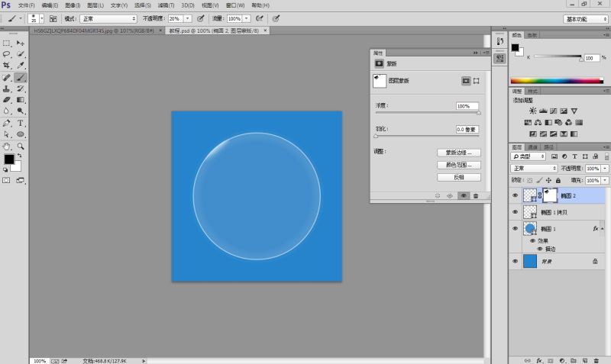The image size is (611, 364).
Task: Click the Lasso tool icon
Action: (x=7, y=54)
